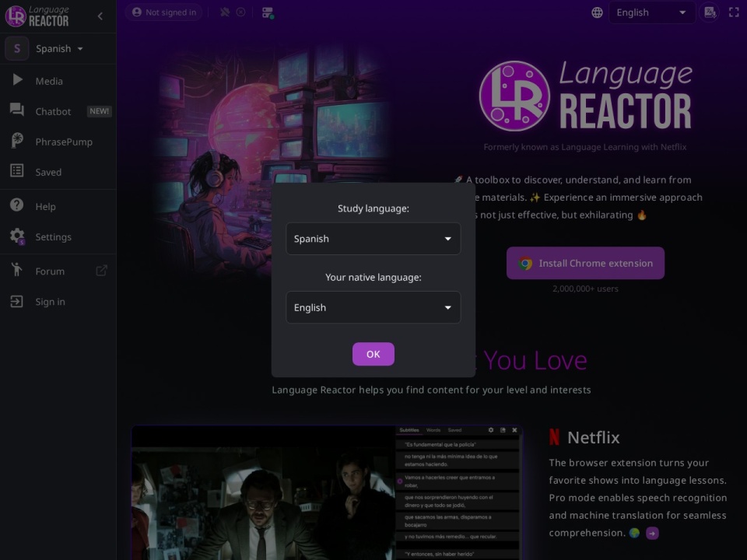Screen dimensions: 747x560
Task: Click the Sign in arrow icon
Action: pos(17,302)
